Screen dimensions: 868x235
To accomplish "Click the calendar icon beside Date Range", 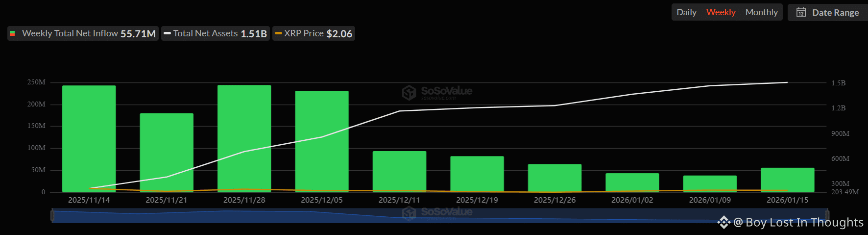I will pyautogui.click(x=801, y=12).
